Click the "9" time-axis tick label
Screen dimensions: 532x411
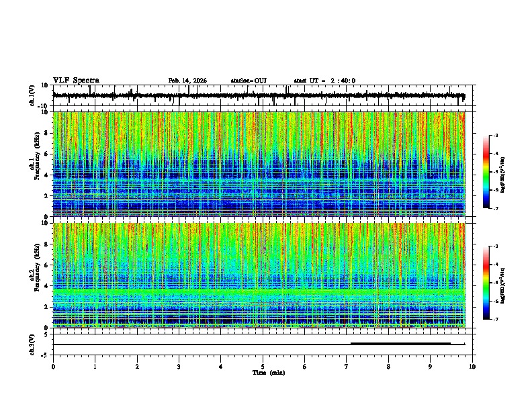430,367
